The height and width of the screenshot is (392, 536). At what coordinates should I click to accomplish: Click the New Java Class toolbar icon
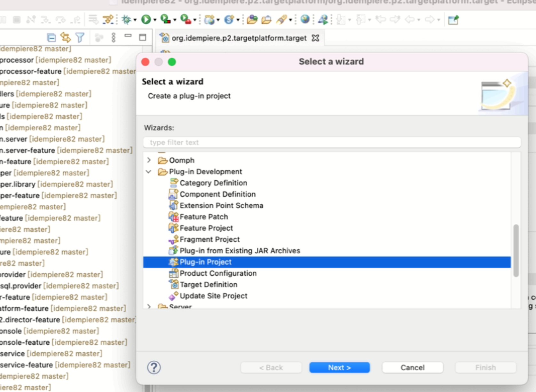(229, 20)
